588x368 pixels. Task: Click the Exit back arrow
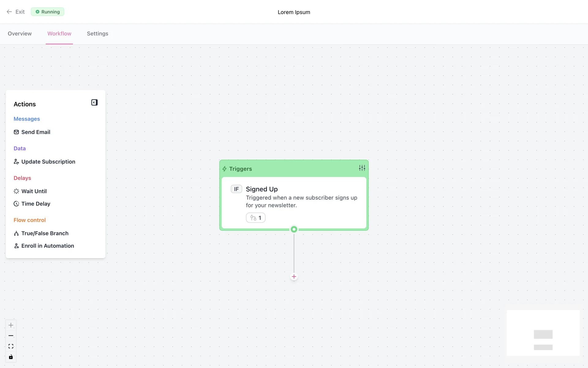pyautogui.click(x=9, y=12)
